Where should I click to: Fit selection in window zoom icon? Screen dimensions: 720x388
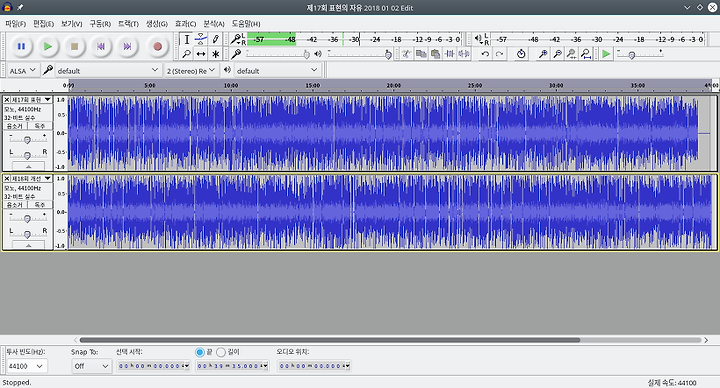coord(571,54)
